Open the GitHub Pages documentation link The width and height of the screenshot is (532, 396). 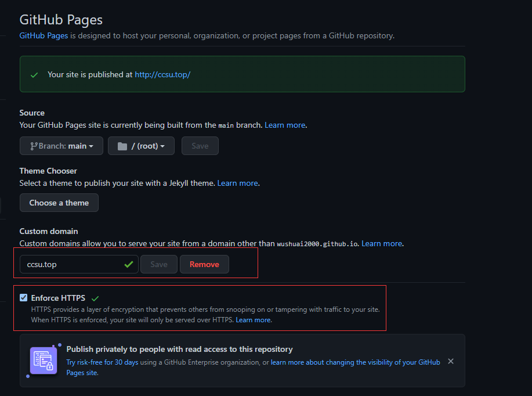(x=44, y=35)
